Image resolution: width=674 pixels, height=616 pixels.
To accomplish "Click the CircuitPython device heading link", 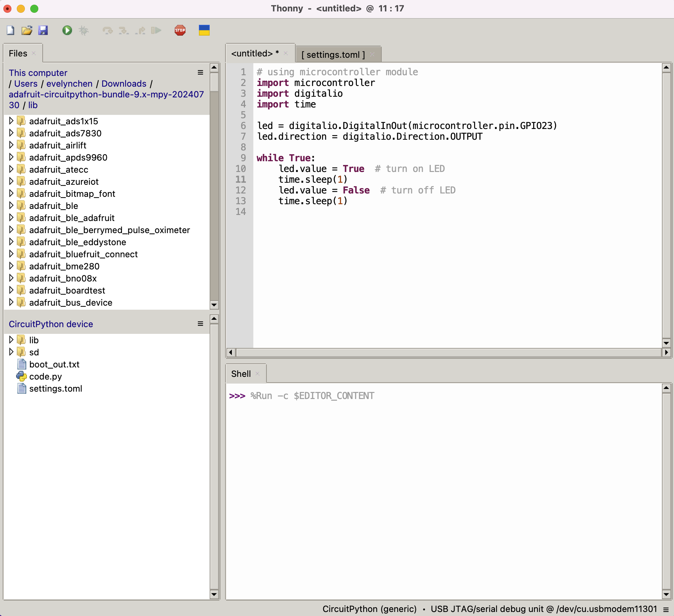I will click(51, 324).
